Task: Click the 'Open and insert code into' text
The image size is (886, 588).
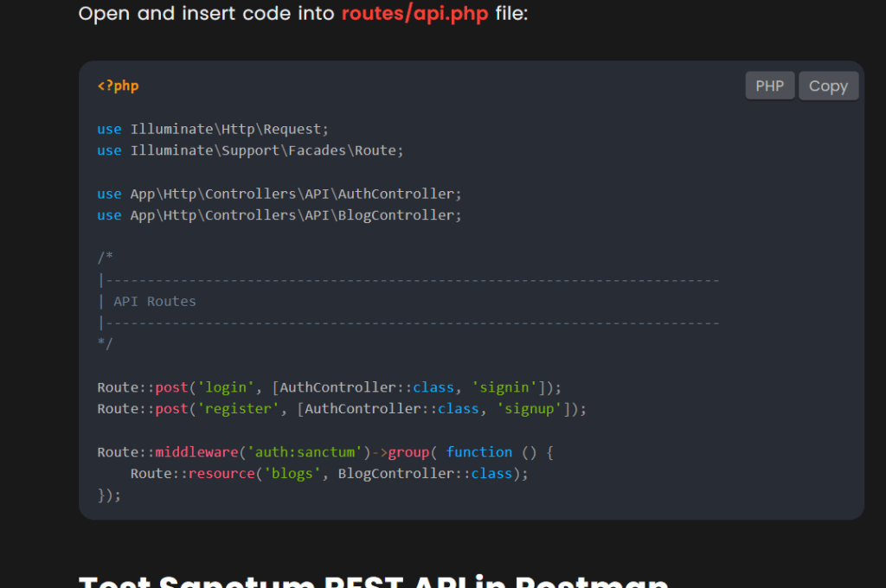Action: (207, 14)
